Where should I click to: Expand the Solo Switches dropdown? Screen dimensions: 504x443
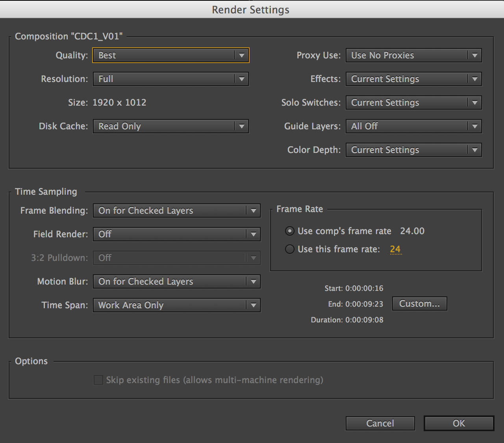coord(413,102)
